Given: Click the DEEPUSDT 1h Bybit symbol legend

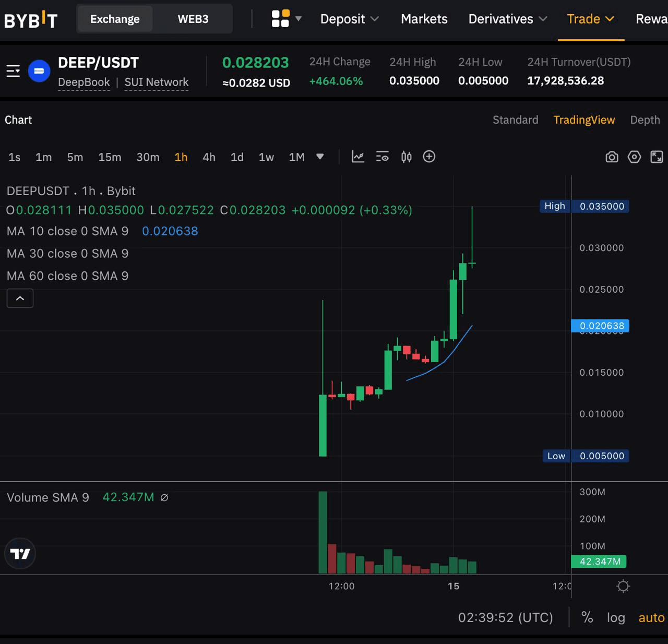Looking at the screenshot, I should tap(71, 191).
